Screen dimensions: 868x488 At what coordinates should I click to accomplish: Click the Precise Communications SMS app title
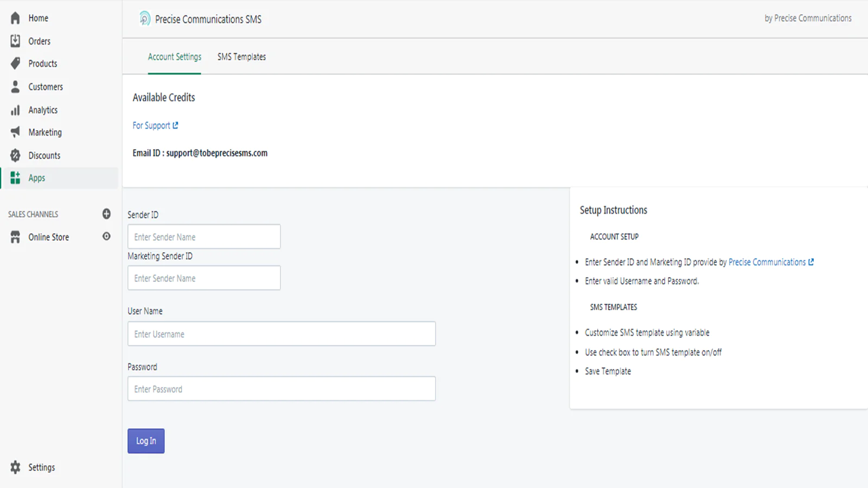pyautogui.click(x=208, y=19)
